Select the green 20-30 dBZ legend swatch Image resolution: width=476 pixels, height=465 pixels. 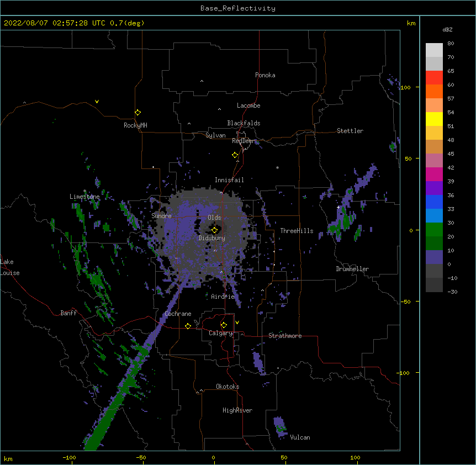click(434, 230)
